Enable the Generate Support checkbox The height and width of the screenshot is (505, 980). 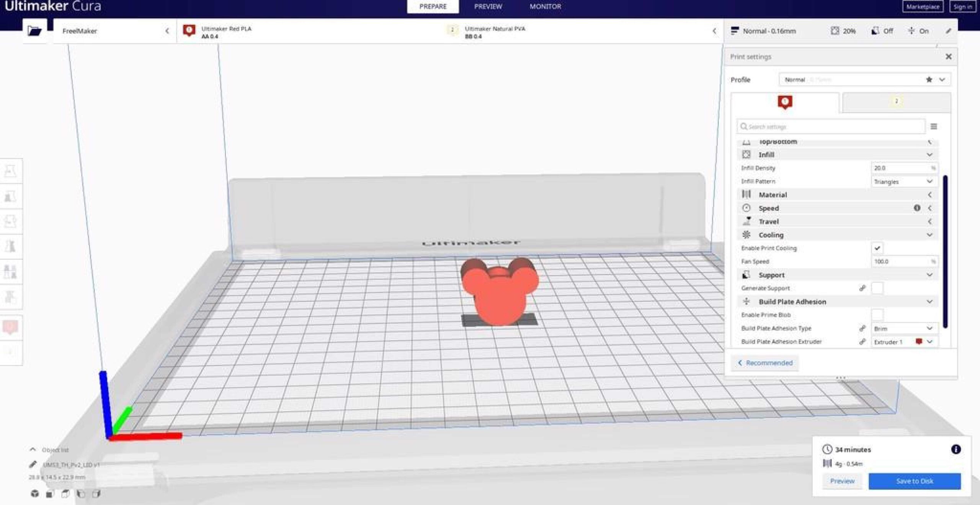coord(877,288)
